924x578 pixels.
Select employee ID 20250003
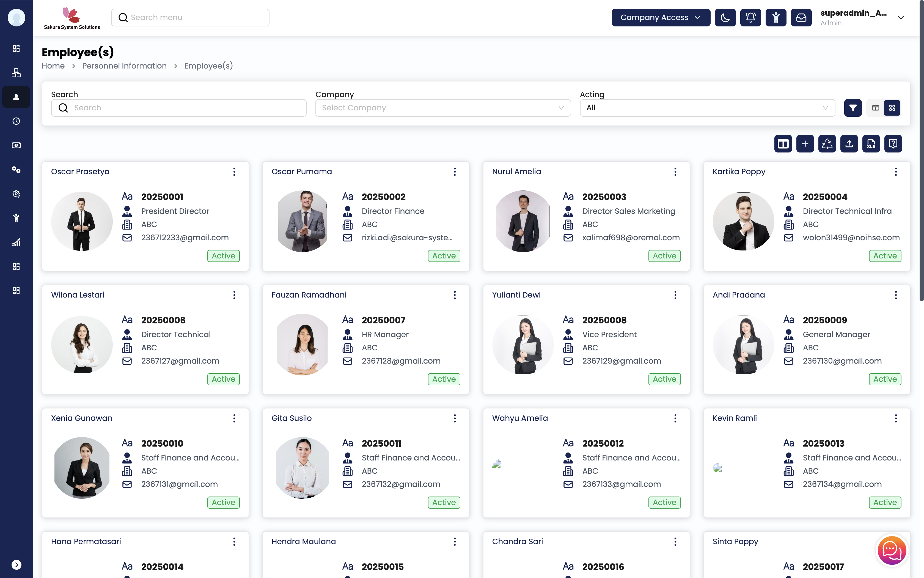point(604,197)
